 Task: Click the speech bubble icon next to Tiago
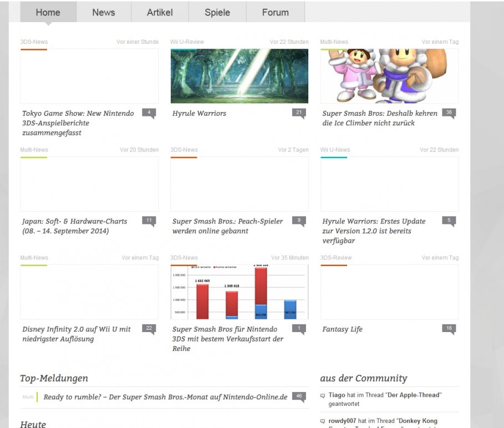[x=323, y=396]
